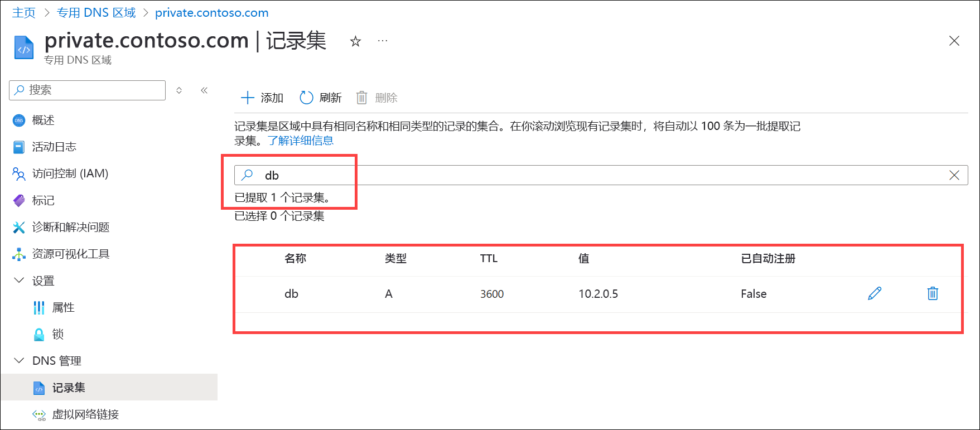Collapse the DNS 管理 section chevron

tap(19, 361)
